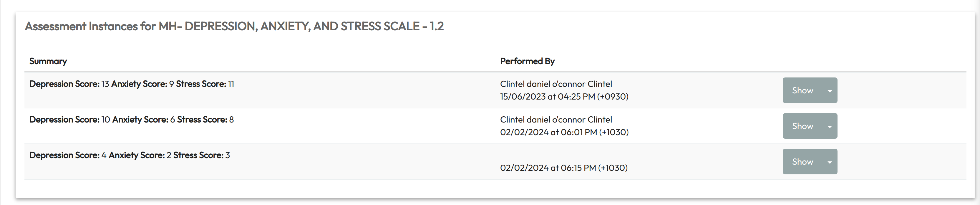Click the Performed By column header

pos(527,61)
